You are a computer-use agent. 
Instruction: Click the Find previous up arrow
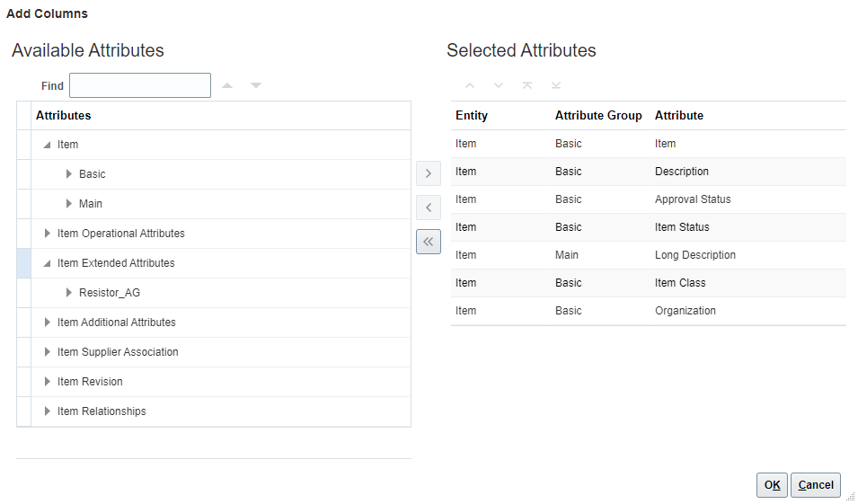point(227,86)
